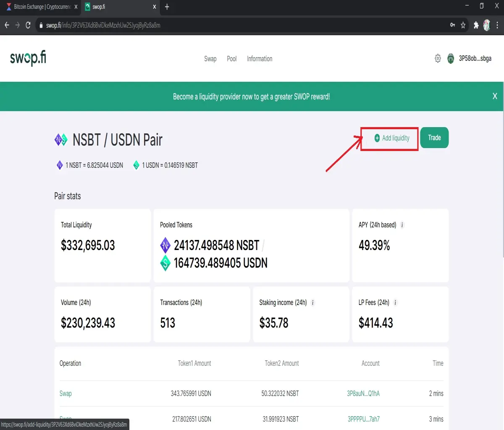
Task: Click the Total Liquidity value $332,695.03
Action: click(x=88, y=245)
